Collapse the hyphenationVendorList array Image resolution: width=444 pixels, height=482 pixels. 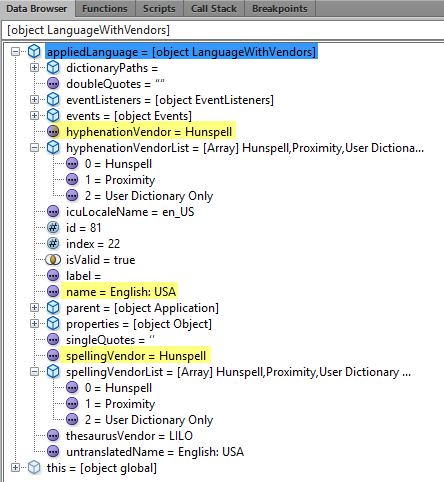34,148
